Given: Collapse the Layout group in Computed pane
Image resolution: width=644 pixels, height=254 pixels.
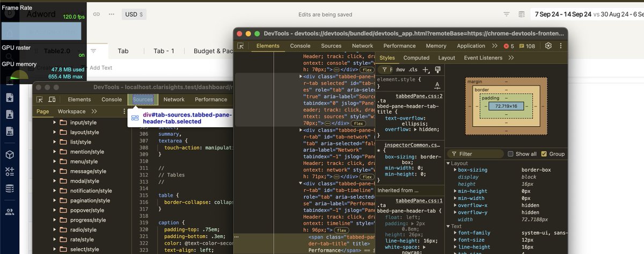Looking at the screenshot, I should pyautogui.click(x=449, y=163).
